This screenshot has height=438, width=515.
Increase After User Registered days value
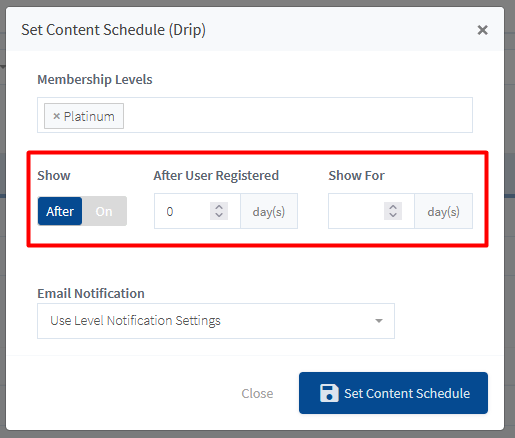[x=219, y=207]
